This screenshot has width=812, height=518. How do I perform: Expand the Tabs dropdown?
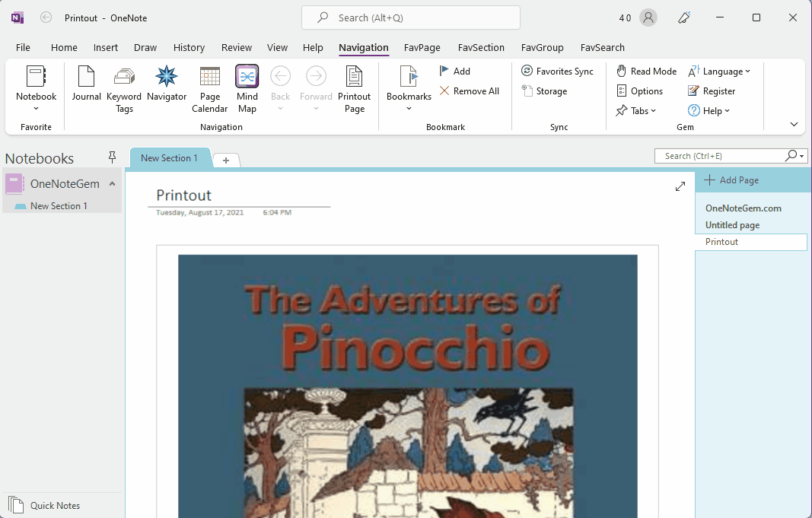click(636, 111)
